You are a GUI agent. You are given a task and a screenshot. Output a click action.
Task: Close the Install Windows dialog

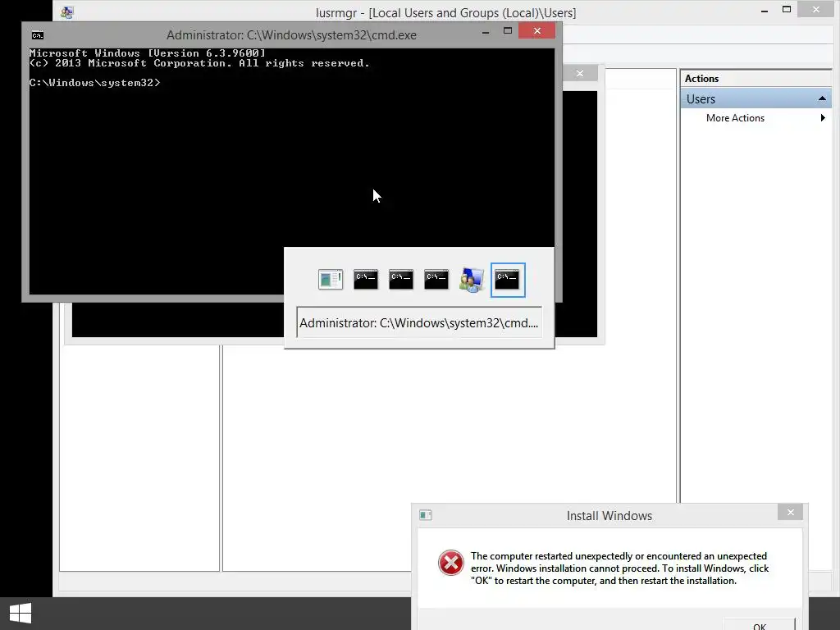(x=790, y=513)
